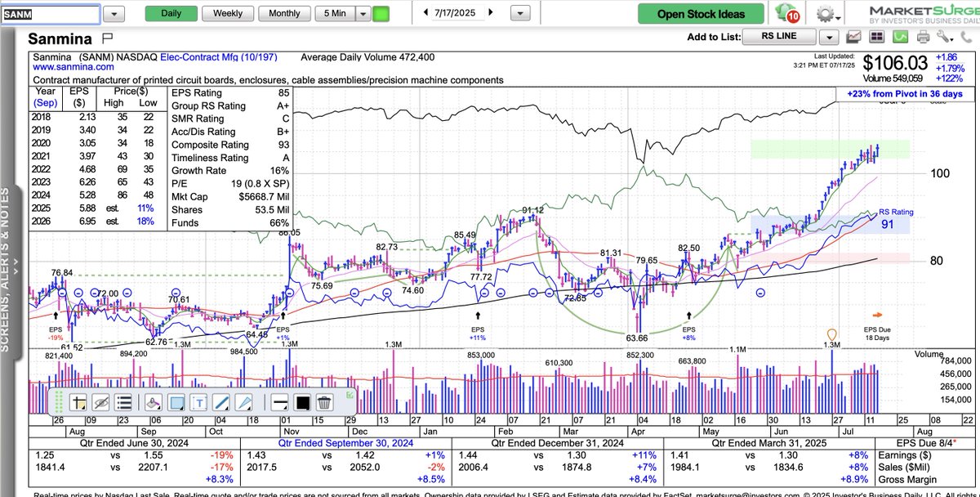The image size is (980, 497).
Task: Open the line thickness picker
Action: (x=278, y=402)
